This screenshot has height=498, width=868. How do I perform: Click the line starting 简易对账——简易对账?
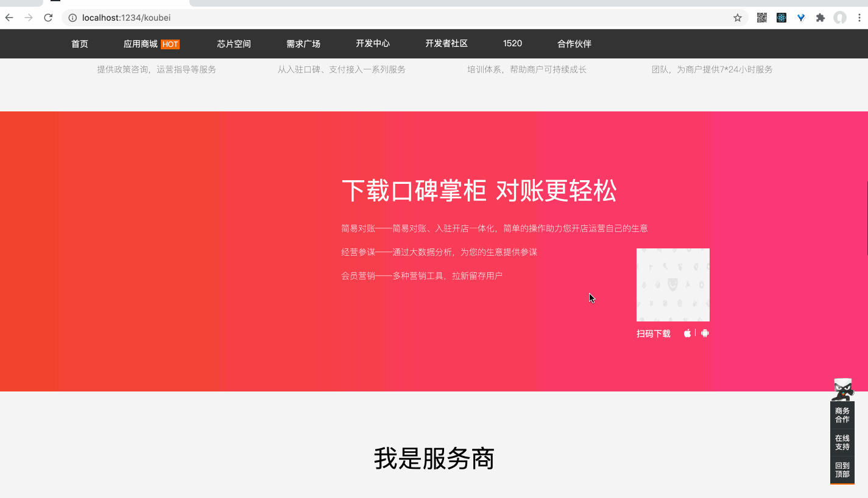[x=495, y=228]
